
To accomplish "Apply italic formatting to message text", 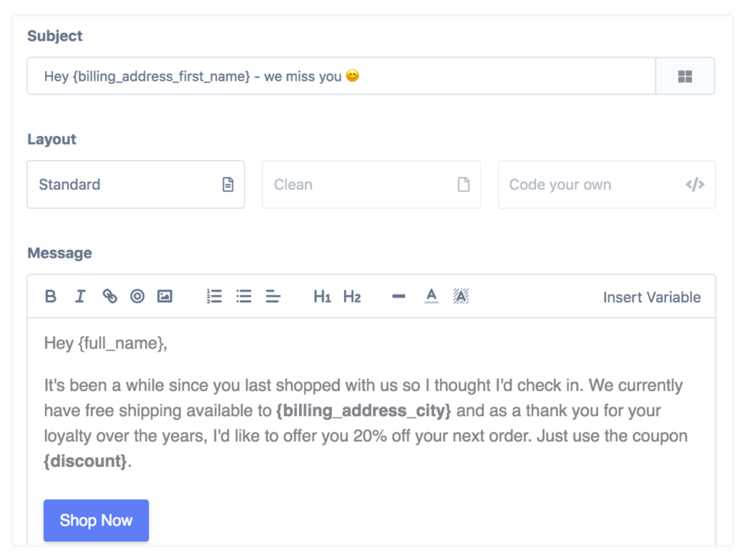I will [80, 296].
